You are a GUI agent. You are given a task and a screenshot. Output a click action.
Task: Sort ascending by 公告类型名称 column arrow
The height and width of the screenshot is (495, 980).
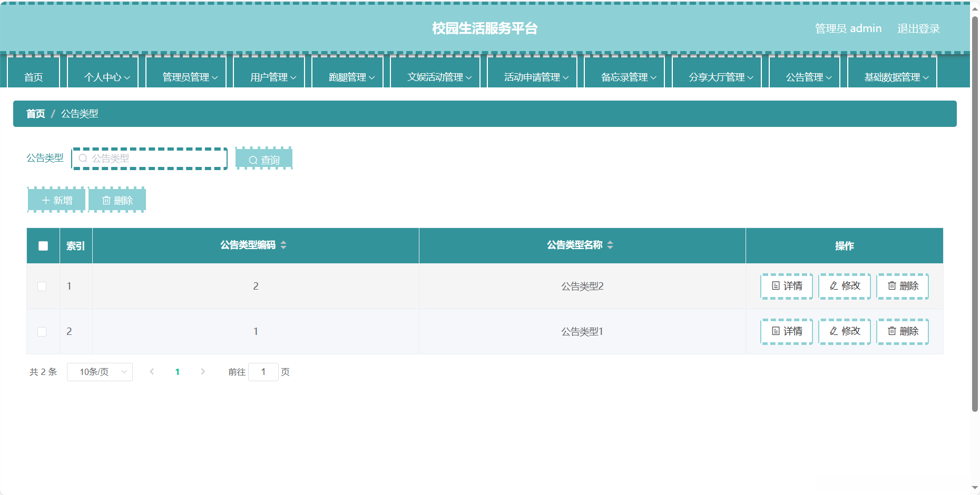610,242
